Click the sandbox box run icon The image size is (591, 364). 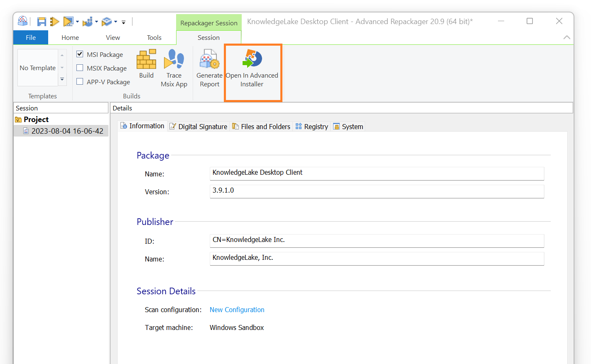pyautogui.click(x=107, y=22)
